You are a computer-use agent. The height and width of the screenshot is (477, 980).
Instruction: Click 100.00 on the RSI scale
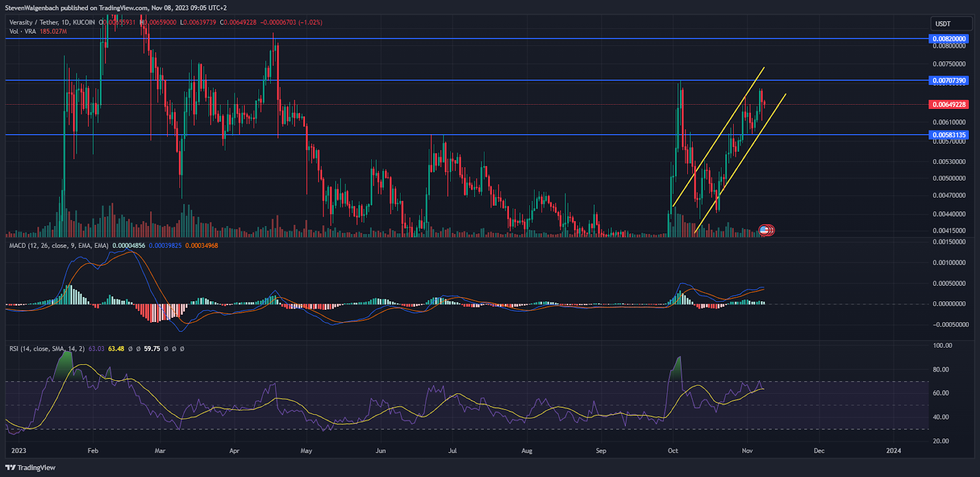pyautogui.click(x=942, y=345)
